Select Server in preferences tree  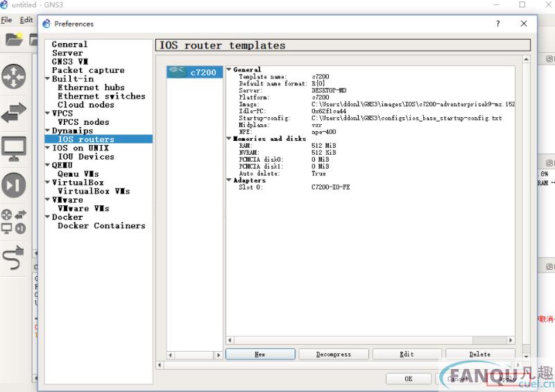point(67,53)
